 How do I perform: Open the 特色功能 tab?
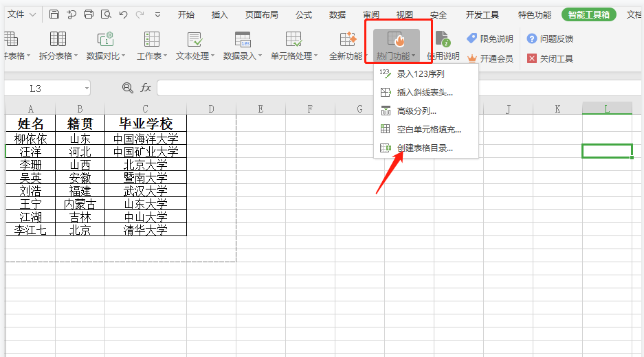(534, 15)
